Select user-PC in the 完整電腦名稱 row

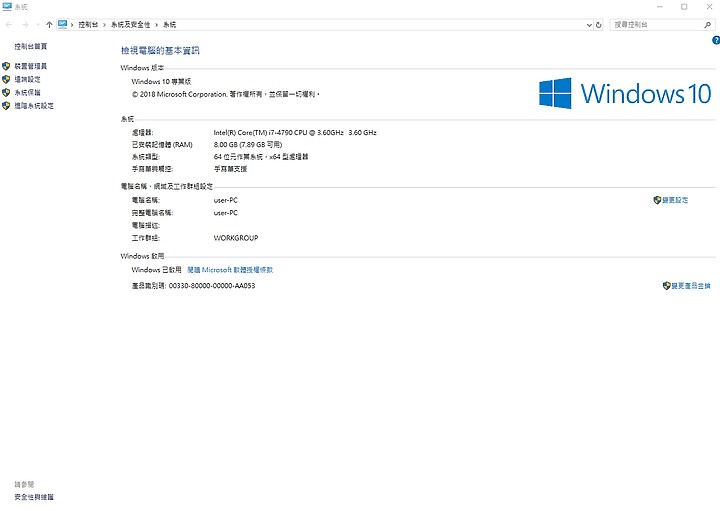[x=225, y=213]
